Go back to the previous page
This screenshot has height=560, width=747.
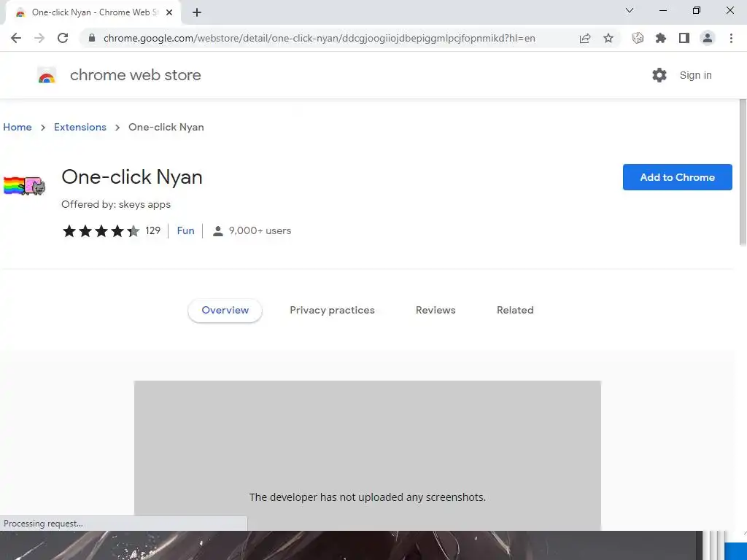point(16,38)
